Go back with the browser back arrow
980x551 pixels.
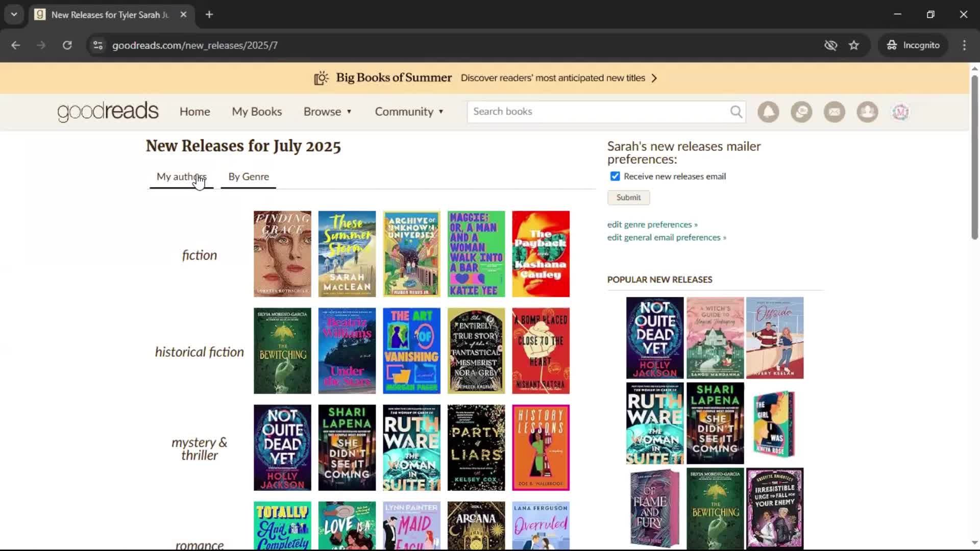coord(16,45)
